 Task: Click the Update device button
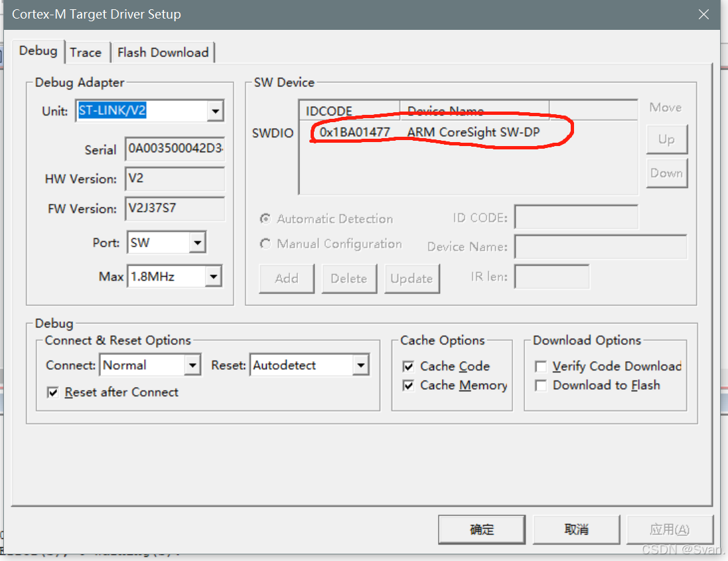coord(412,279)
